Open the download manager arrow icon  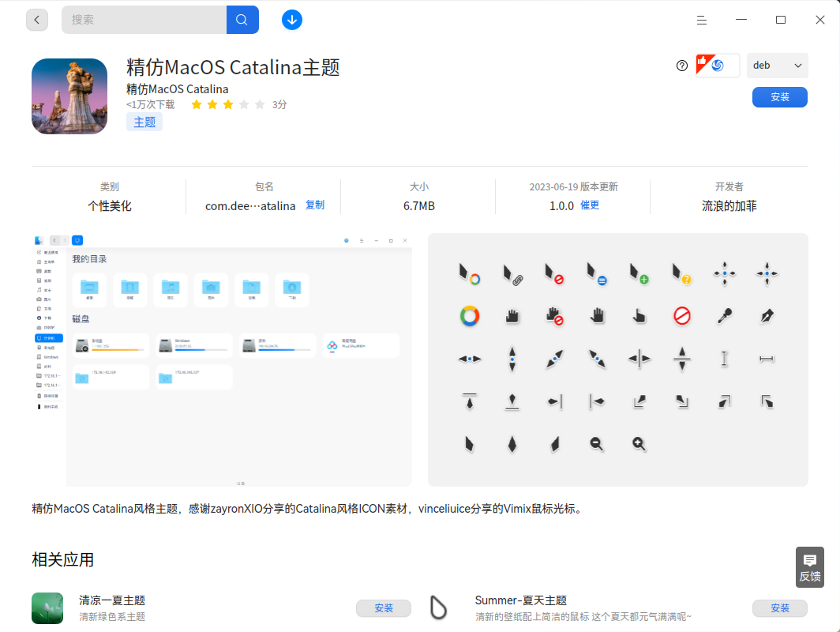pos(292,20)
